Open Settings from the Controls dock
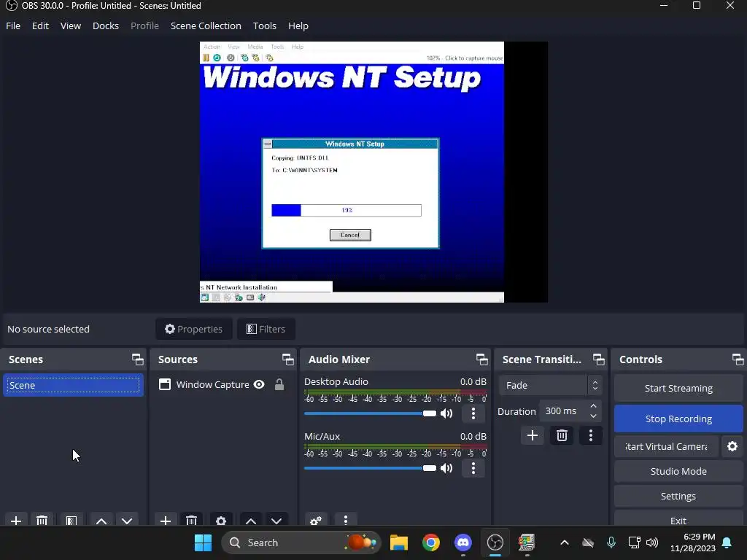The image size is (747, 560). point(678,496)
